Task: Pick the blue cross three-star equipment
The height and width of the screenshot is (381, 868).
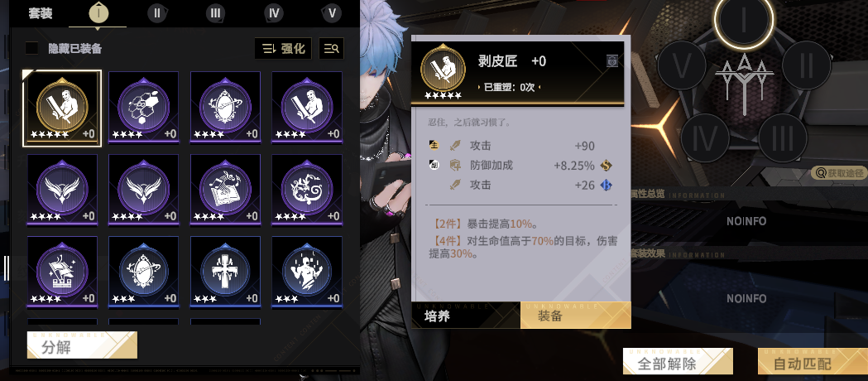Action: click(225, 272)
